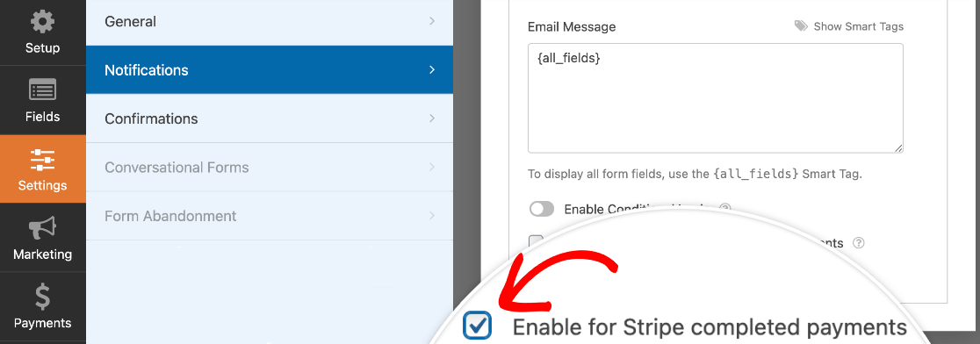Image resolution: width=980 pixels, height=344 pixels.
Task: Select the Settings sliders icon
Action: coord(42,161)
